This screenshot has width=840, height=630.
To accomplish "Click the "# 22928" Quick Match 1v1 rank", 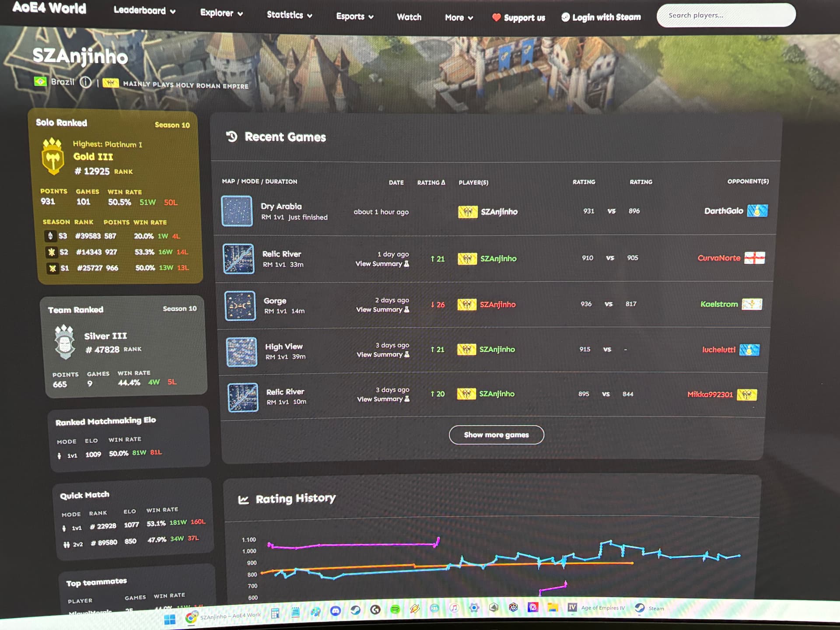I will 103,526.
